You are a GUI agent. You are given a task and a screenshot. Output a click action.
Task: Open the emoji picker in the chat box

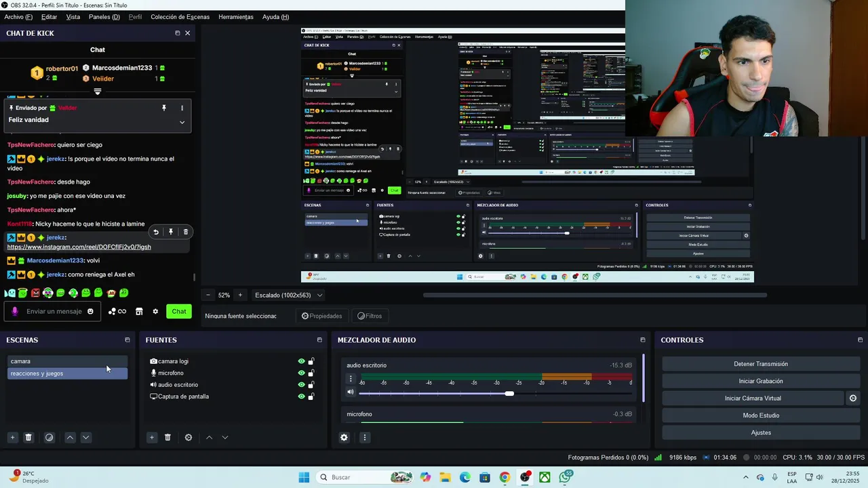coord(90,311)
